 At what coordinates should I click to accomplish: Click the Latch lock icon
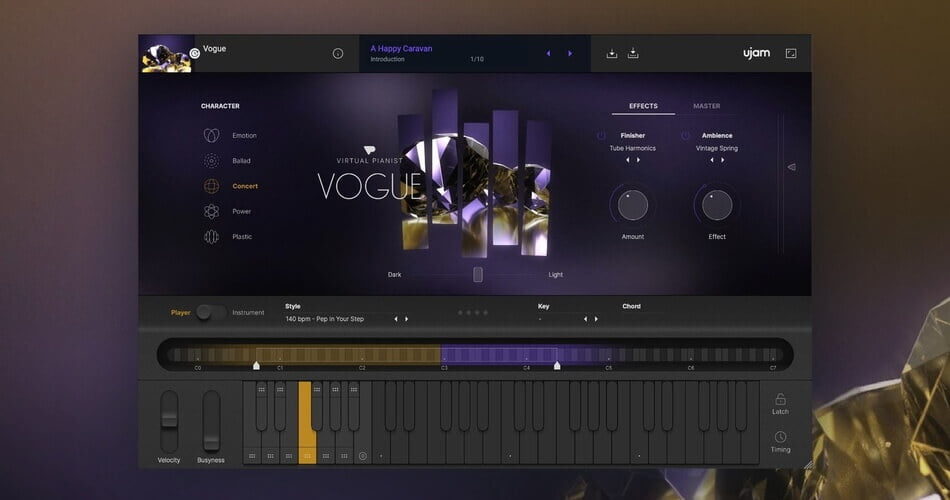780,399
